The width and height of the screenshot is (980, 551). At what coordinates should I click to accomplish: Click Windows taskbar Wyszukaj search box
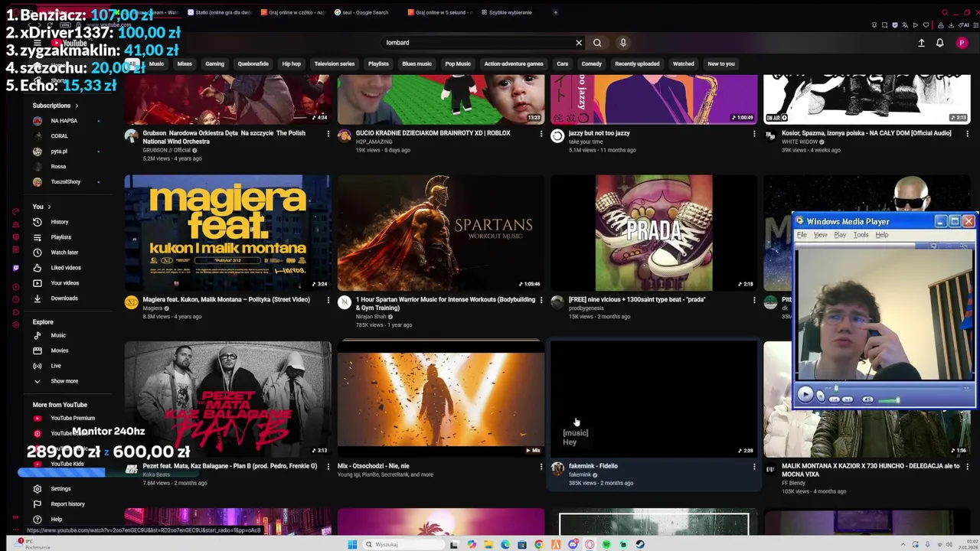tap(402, 544)
